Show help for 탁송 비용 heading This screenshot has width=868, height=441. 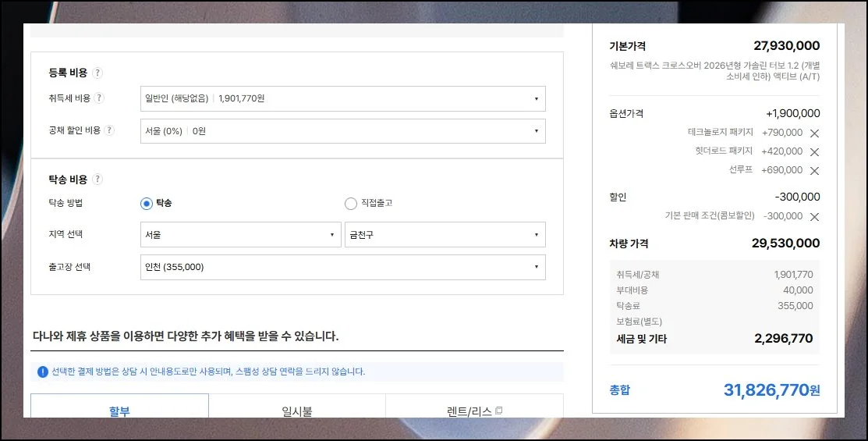[x=97, y=179]
